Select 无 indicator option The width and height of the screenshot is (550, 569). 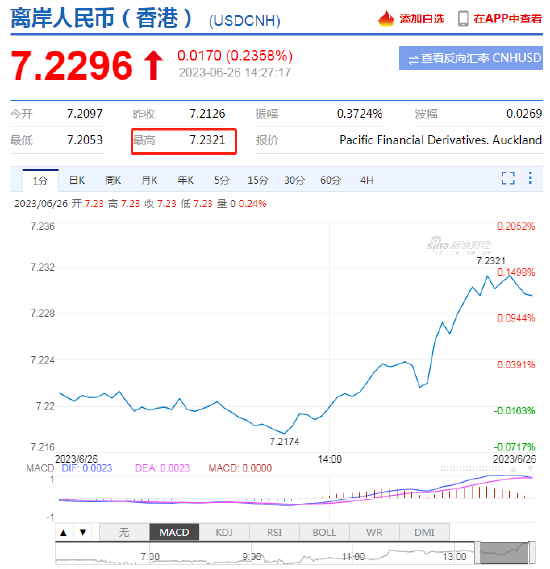pyautogui.click(x=124, y=532)
